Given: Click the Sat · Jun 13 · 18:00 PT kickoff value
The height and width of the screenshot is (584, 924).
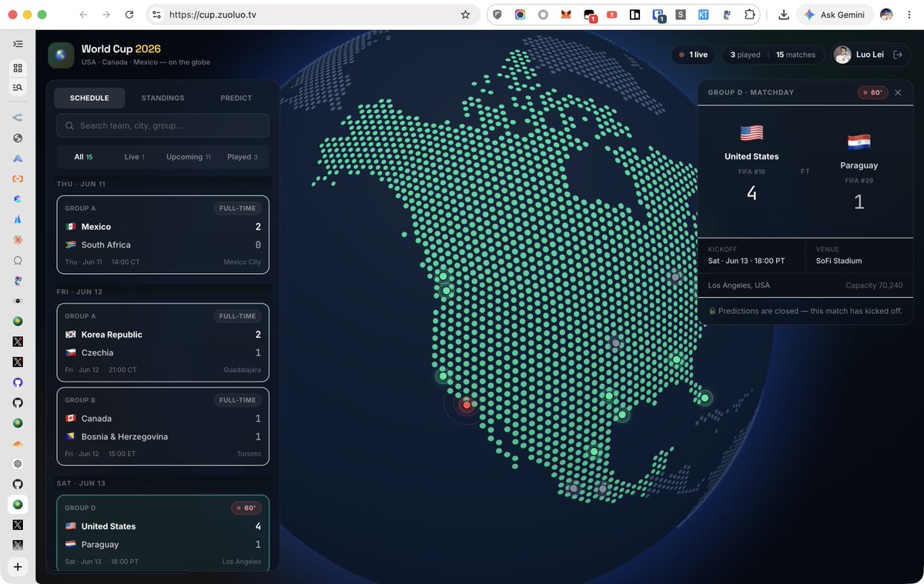Looking at the screenshot, I should click(x=746, y=261).
